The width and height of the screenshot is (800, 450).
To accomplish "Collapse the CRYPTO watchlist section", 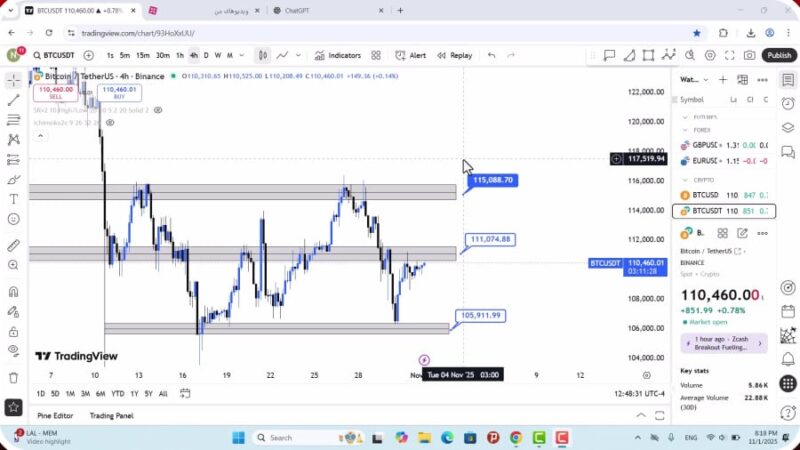I will pos(685,180).
